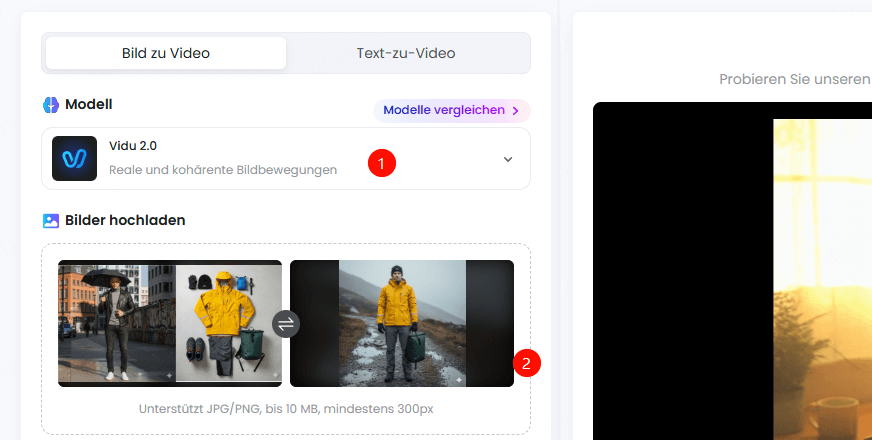Click the 'Bilder hochladen' heading

pos(125,220)
